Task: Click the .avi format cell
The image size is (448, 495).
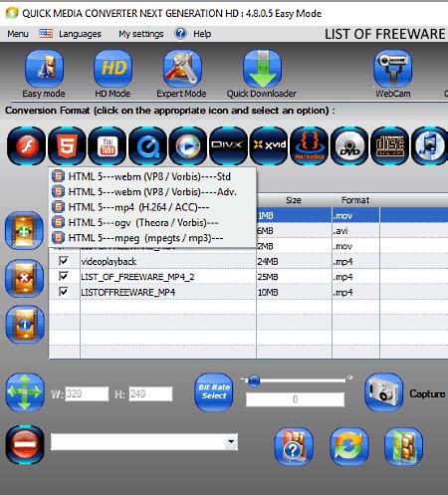Action: click(355, 231)
